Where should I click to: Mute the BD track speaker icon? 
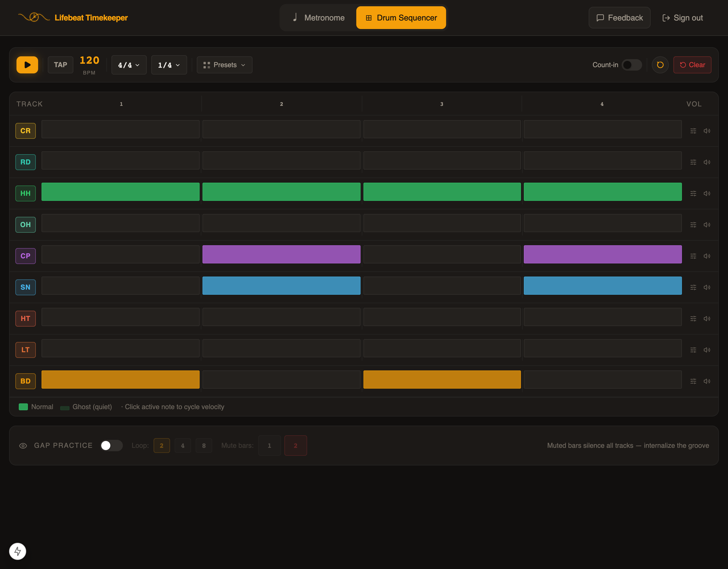tap(707, 381)
